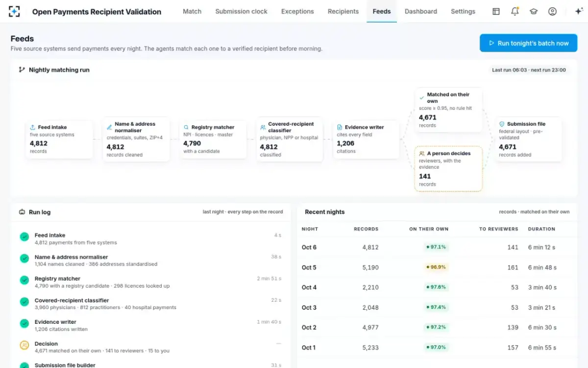
Task: Click the Oct 1 night cell
Action: tap(309, 347)
